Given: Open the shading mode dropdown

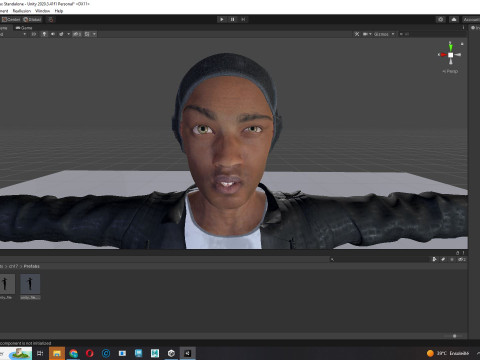Looking at the screenshot, I should click(13, 34).
